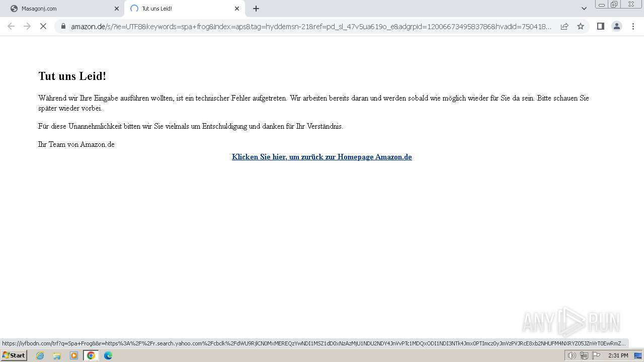Screen dimensions: 644x362
Task: Click the show desktop tray icon
Action: pos(638,355)
